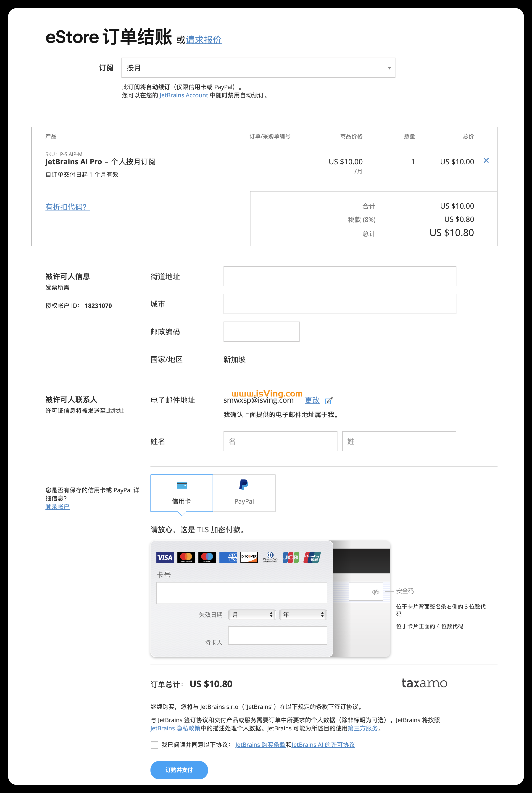Click the 新加坡 country value
The height and width of the screenshot is (793, 532).
pyautogui.click(x=234, y=359)
